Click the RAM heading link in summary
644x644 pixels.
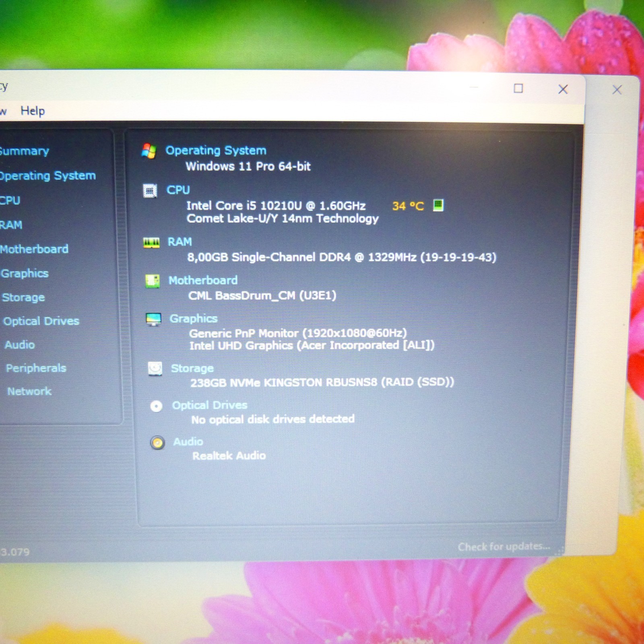[x=180, y=242]
